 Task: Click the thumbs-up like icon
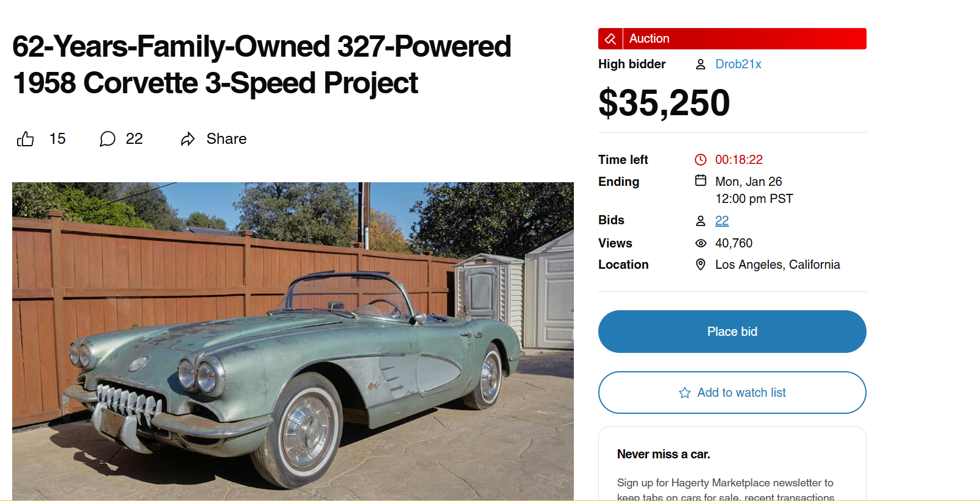[25, 139]
